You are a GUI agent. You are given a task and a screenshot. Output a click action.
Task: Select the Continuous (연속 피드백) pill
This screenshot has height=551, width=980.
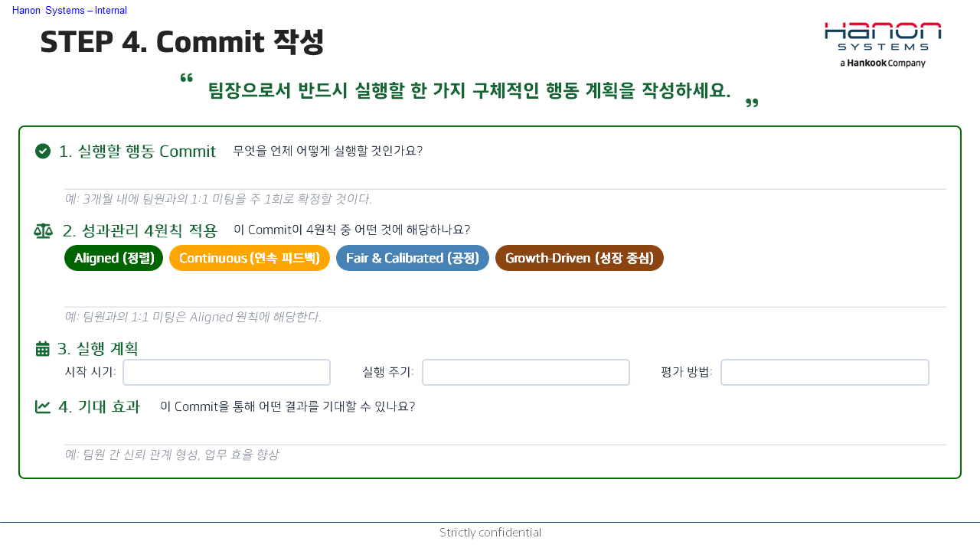click(x=250, y=258)
